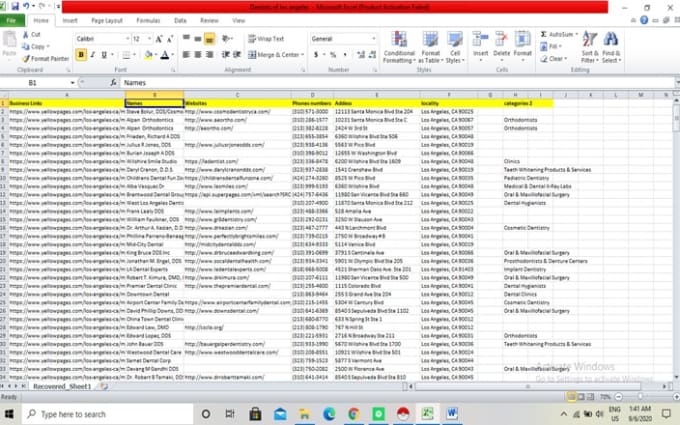Viewport: 680px width, 425px height.
Task: Toggle Bold formatting in Font group
Action: (81, 55)
